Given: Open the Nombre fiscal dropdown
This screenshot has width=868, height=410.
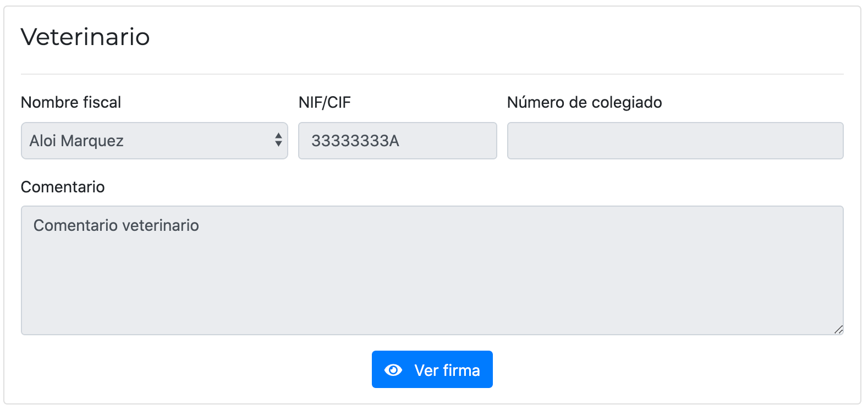Looking at the screenshot, I should [155, 141].
